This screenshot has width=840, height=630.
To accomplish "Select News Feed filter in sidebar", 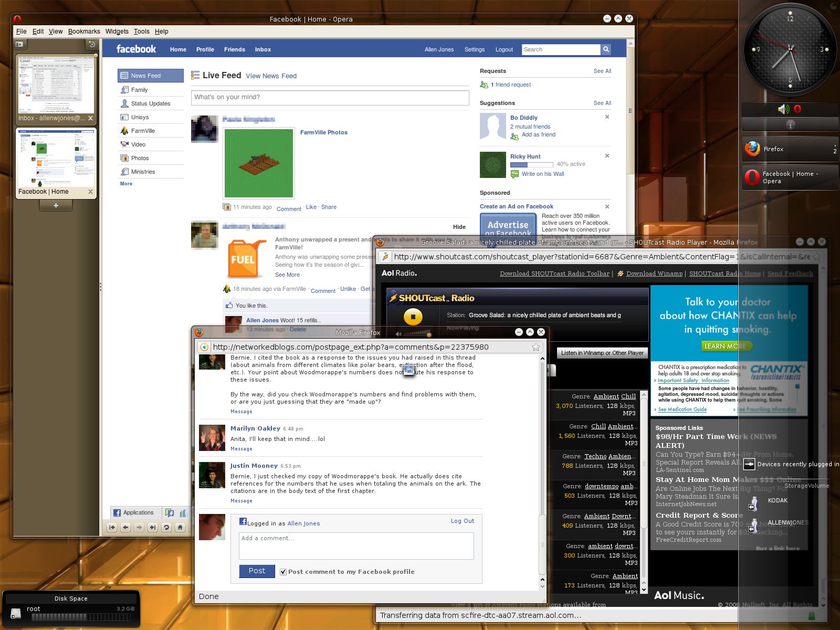I will 151,76.
